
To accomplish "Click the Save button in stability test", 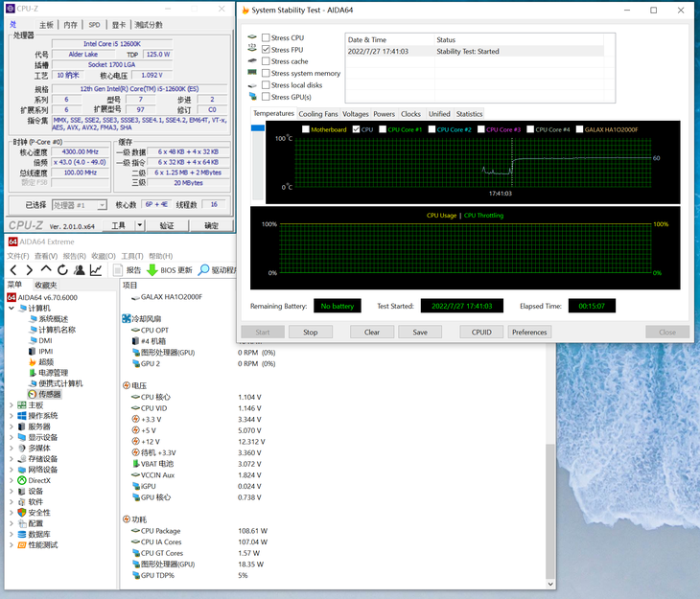I will coord(420,332).
